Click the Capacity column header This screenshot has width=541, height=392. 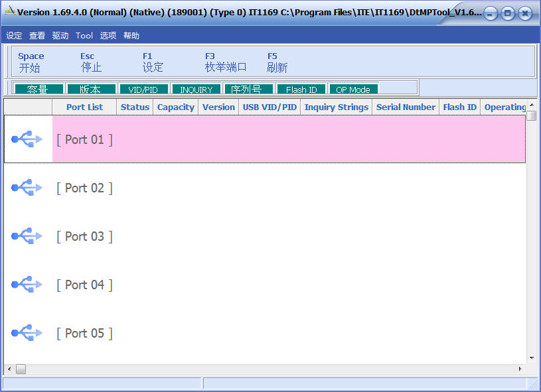coord(175,107)
